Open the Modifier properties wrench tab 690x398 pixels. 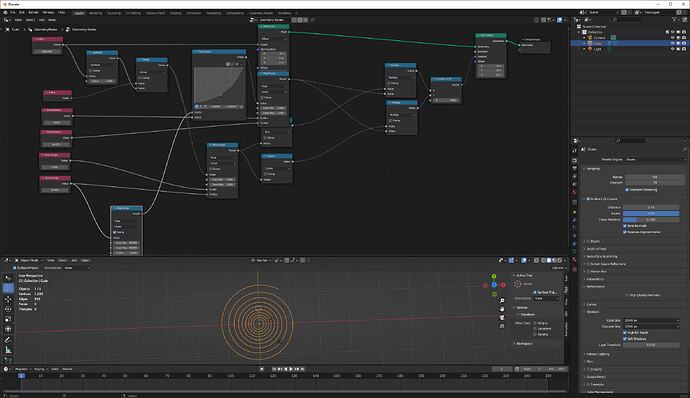(575, 220)
